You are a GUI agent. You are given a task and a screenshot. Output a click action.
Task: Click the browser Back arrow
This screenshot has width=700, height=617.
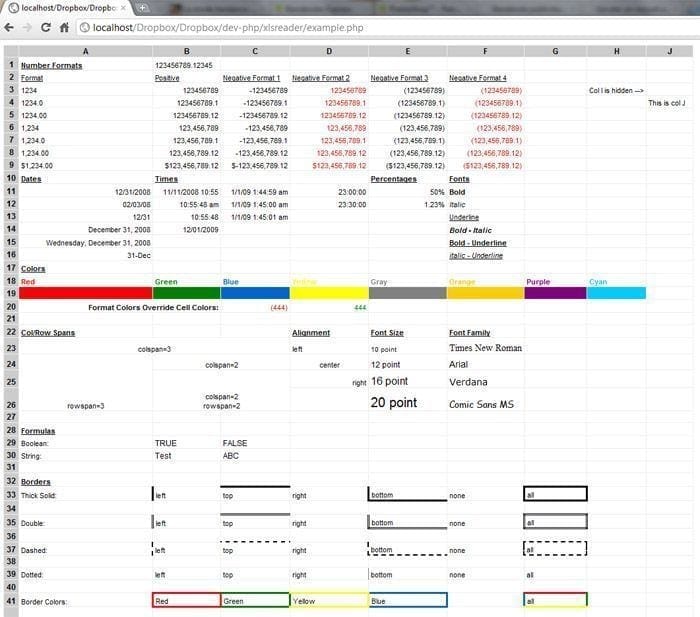8,28
